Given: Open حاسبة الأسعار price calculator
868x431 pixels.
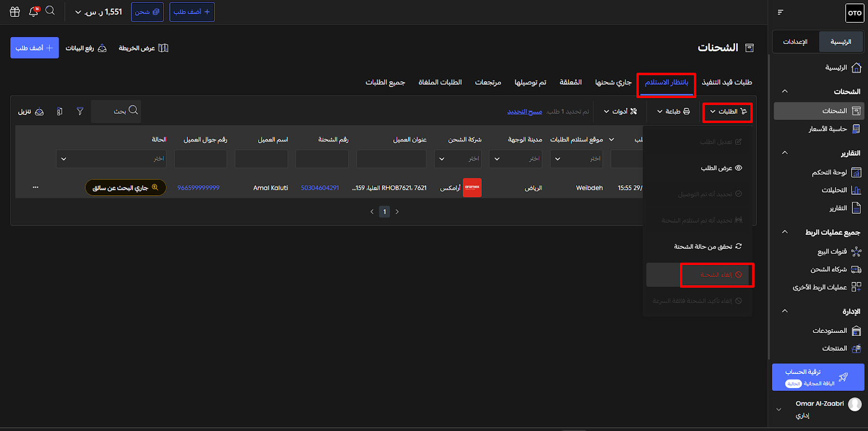Looking at the screenshot, I should 834,129.
